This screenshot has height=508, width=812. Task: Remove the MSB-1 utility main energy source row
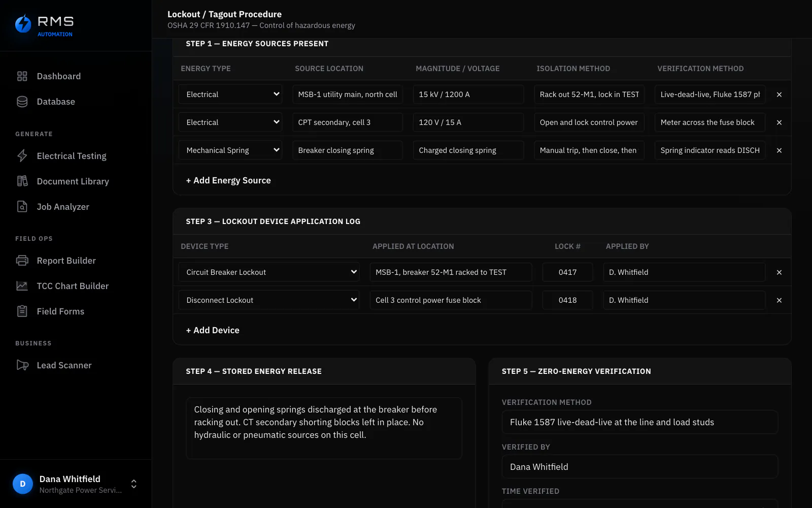click(x=779, y=94)
